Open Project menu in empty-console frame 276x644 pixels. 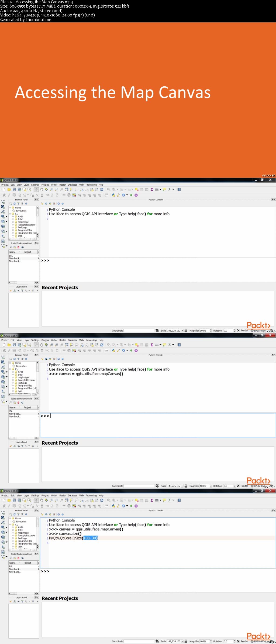[x=5, y=185]
